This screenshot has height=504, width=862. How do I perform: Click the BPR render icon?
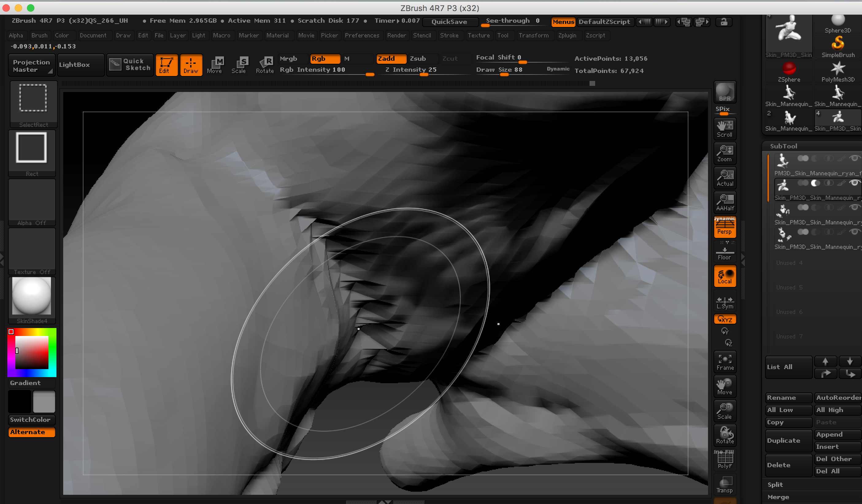pyautogui.click(x=725, y=92)
